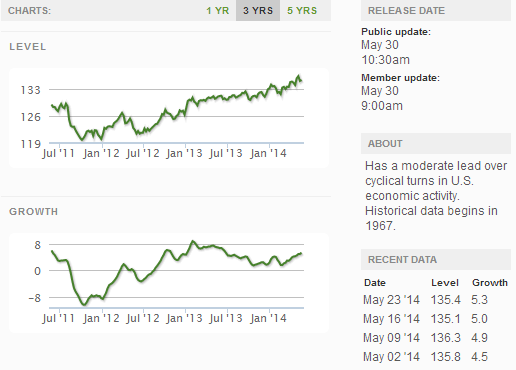This screenshot has width=516, height=370.
Task: Click the Level column header
Action: (x=445, y=283)
